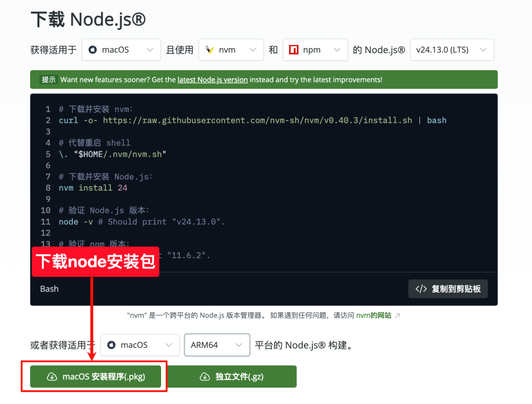Click the "11.6.2" version string in code

click(x=186, y=255)
